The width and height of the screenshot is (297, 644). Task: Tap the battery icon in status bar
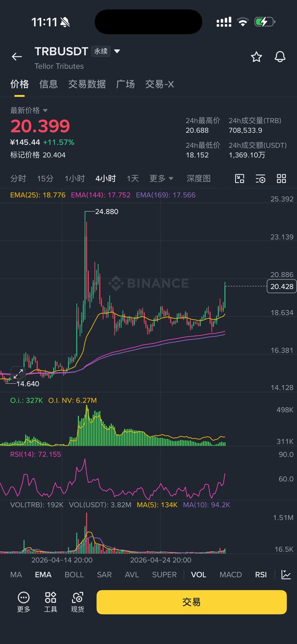[265, 22]
